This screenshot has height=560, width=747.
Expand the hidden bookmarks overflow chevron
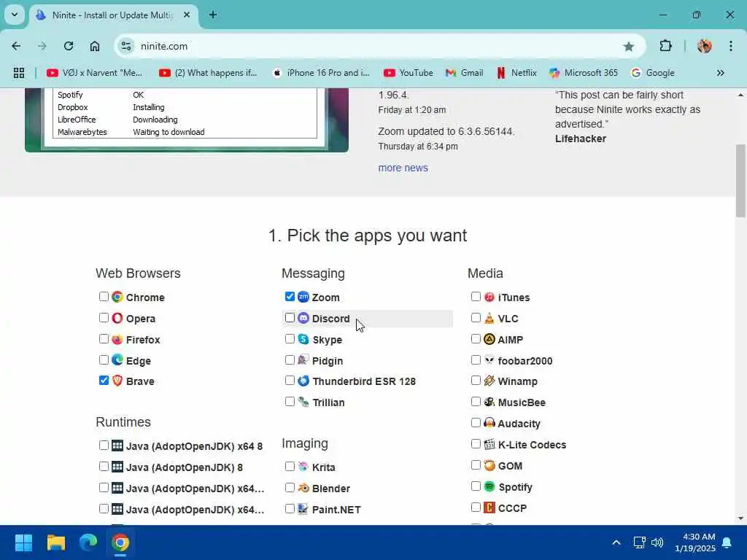pos(720,73)
